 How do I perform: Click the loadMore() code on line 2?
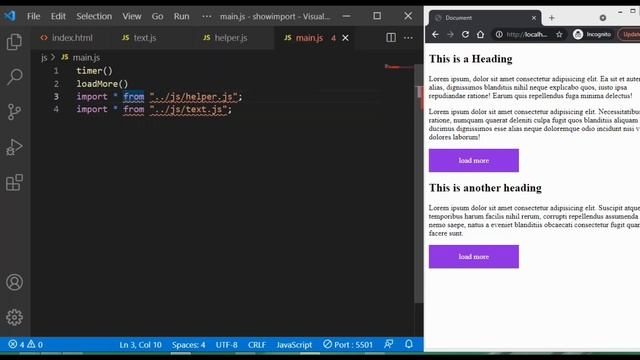pyautogui.click(x=102, y=84)
